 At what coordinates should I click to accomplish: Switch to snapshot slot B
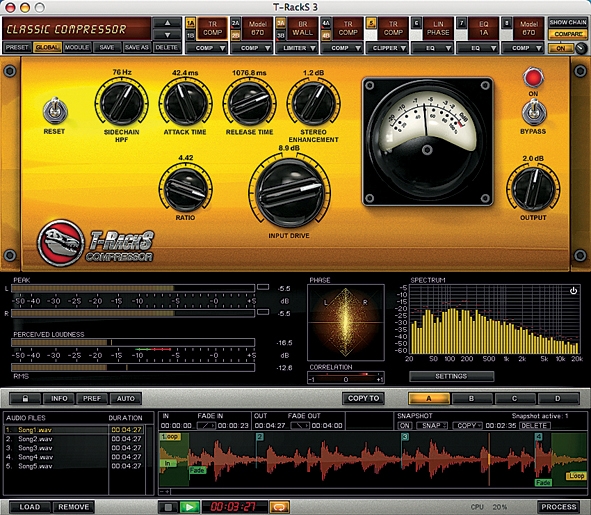[x=472, y=399]
